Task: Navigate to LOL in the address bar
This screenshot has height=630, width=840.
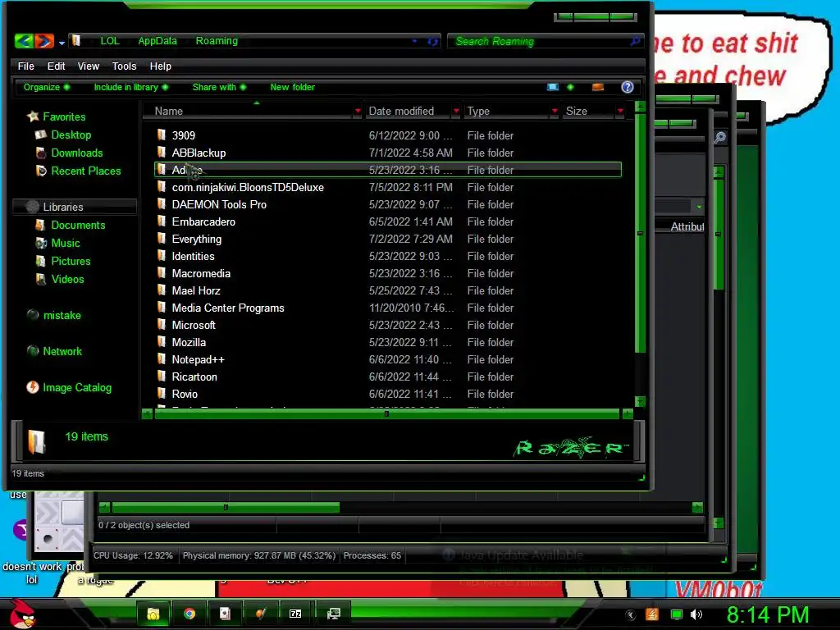Action: point(110,41)
